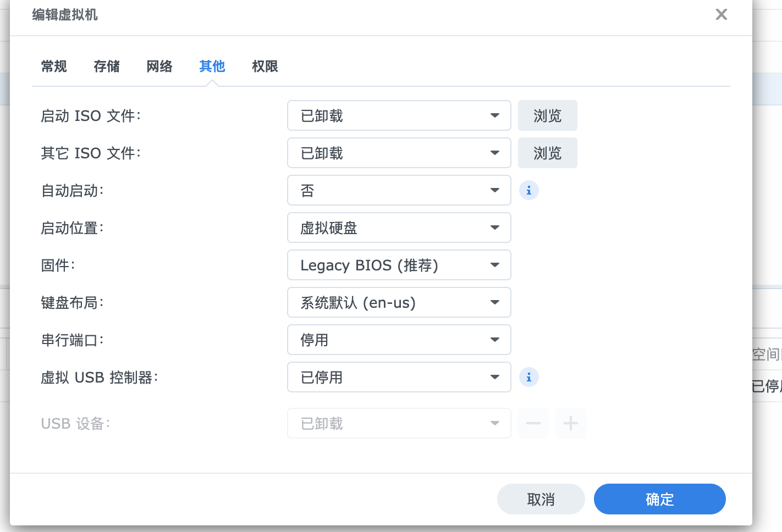Screen dimensions: 782x532
Task: Expand the 键盘布局 dropdown
Action: pos(399,302)
